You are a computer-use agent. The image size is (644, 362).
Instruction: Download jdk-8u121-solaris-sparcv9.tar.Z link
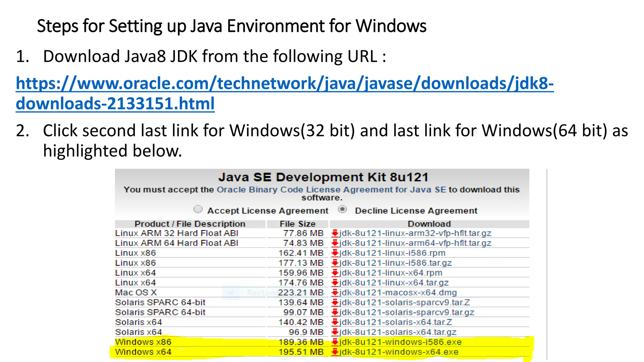[405, 302]
